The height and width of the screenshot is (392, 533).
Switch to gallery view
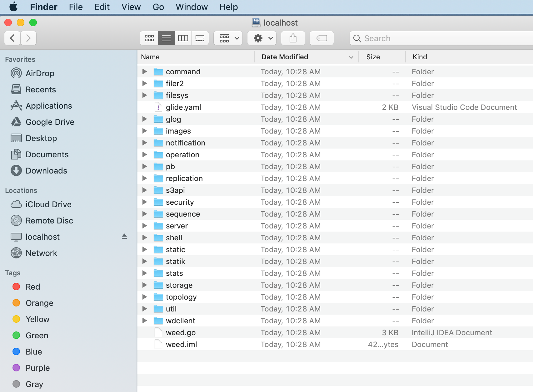200,38
